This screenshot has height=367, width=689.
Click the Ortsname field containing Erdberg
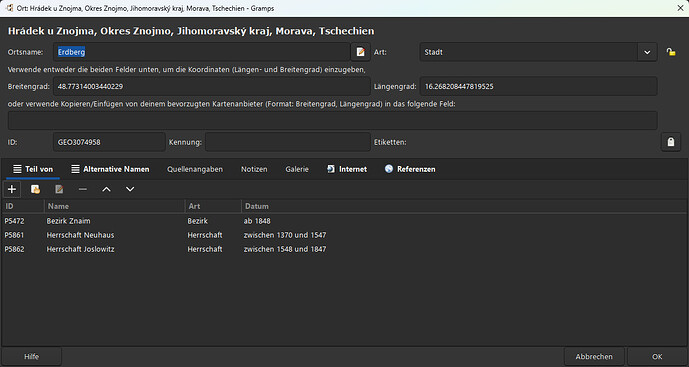(202, 52)
